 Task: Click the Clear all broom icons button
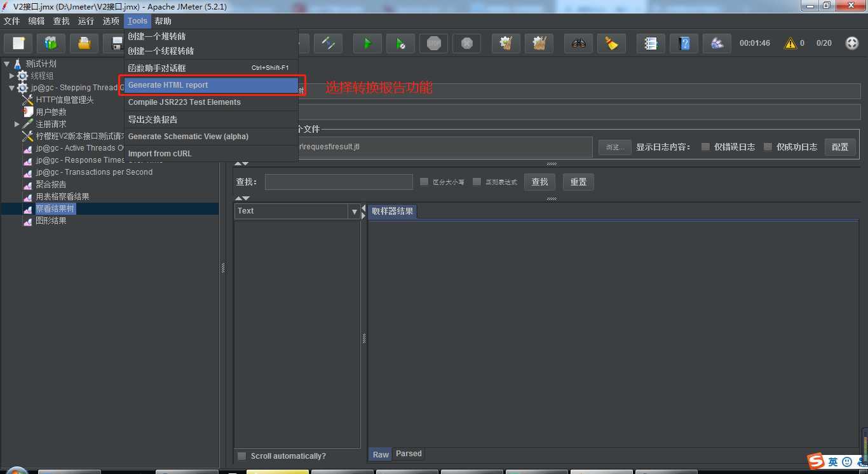(x=539, y=43)
